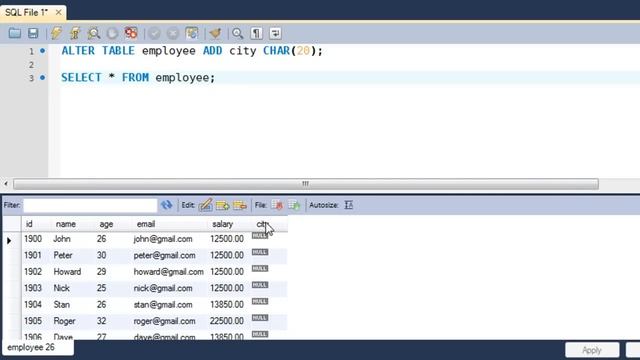Beautify the SQL with broom icon

(215, 33)
